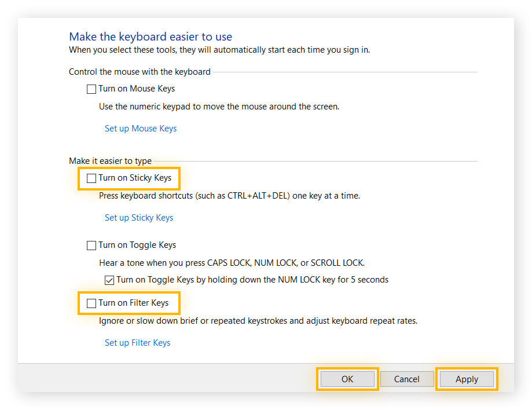532x410 pixels.
Task: Select the Set up Sticky Keys hyperlink
Action: click(139, 217)
